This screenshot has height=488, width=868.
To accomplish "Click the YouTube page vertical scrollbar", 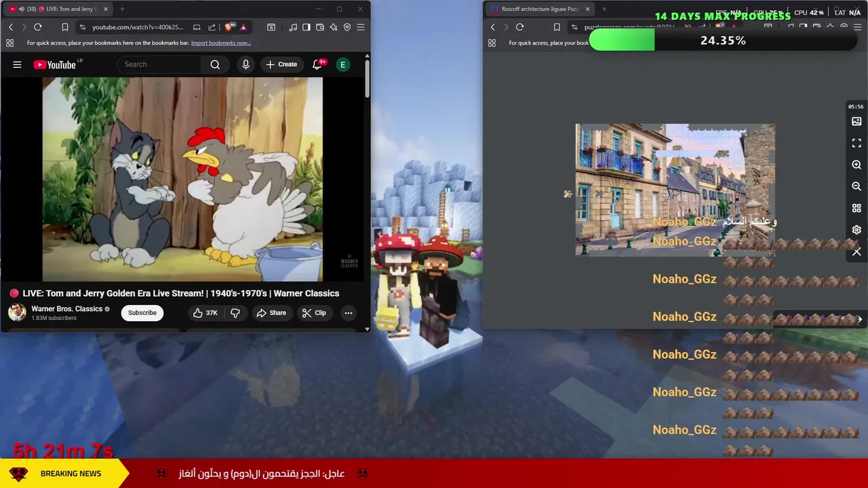I will coord(367,79).
